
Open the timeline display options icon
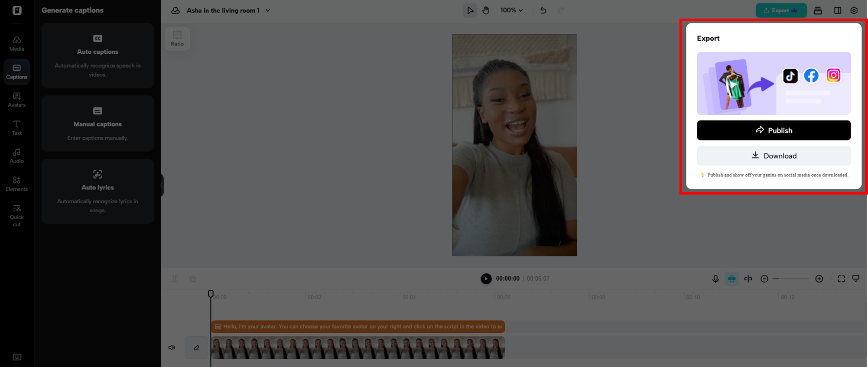[856, 279]
